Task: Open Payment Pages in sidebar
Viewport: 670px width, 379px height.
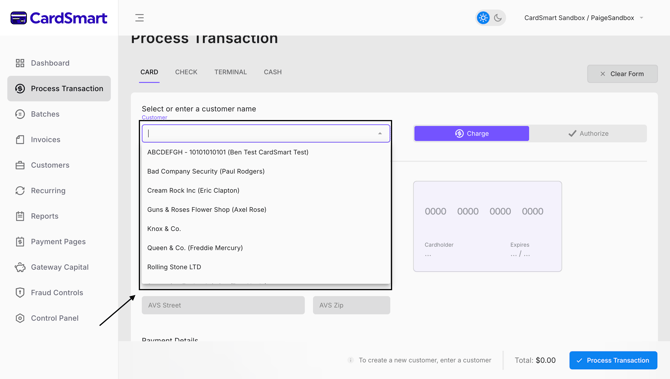Action: pos(59,242)
